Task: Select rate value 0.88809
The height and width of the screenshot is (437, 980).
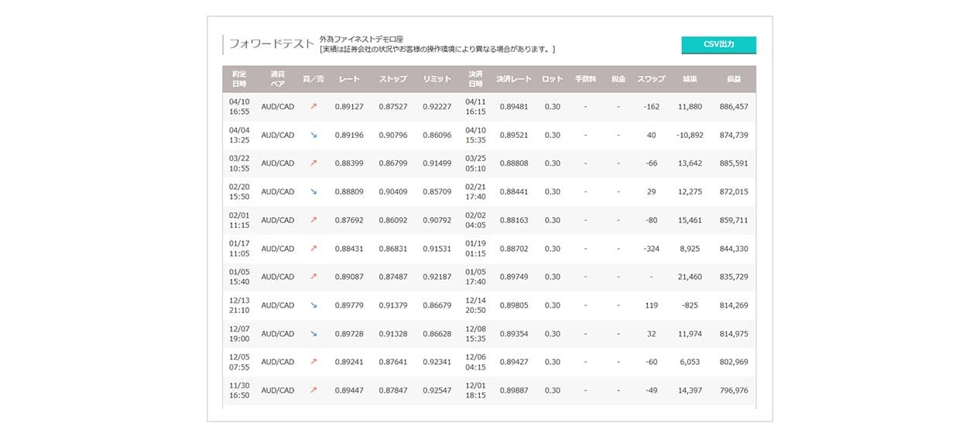Action: click(349, 191)
